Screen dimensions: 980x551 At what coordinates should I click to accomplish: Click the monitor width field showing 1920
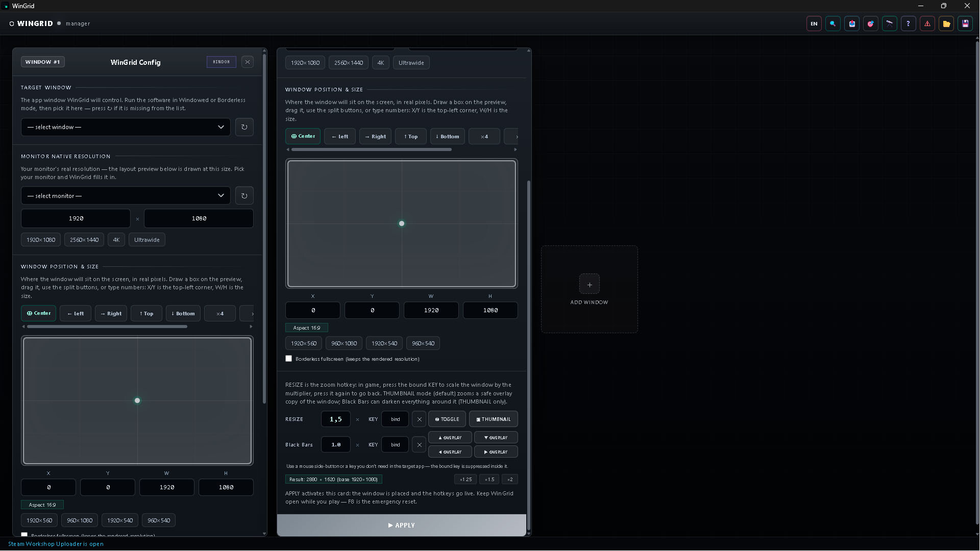pos(76,218)
